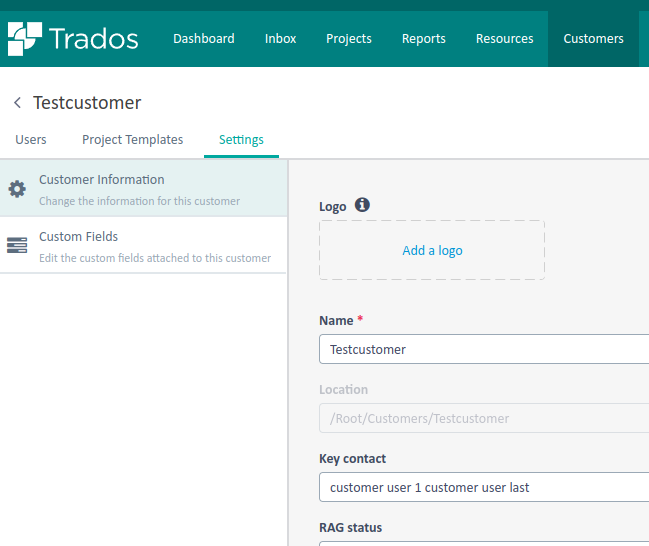
Task: Click the disabled Location field
Action: 484,418
